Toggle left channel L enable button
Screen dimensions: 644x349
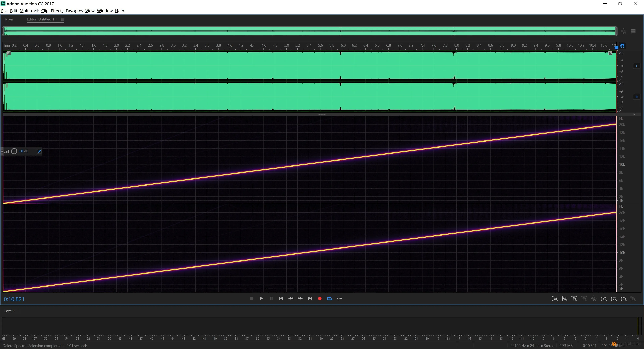click(x=636, y=66)
